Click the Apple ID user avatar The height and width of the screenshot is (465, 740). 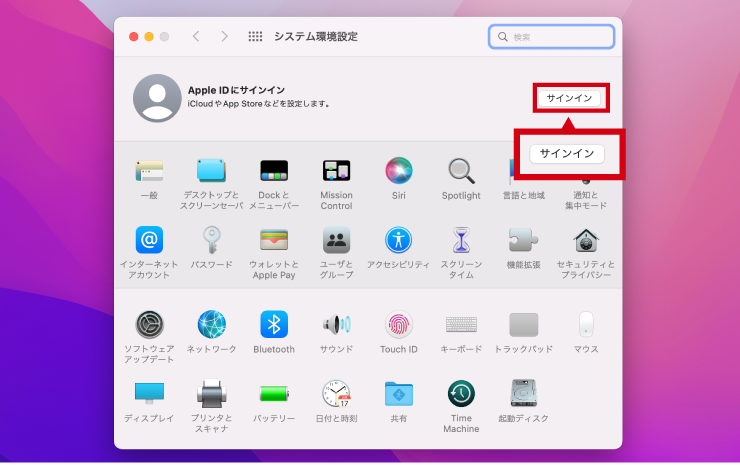[x=157, y=98]
